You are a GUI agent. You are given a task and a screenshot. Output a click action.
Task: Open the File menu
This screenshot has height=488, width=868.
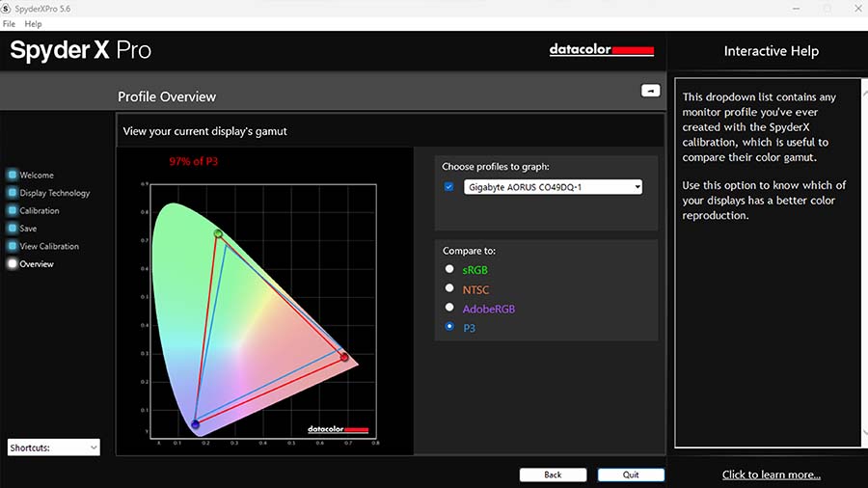click(9, 24)
